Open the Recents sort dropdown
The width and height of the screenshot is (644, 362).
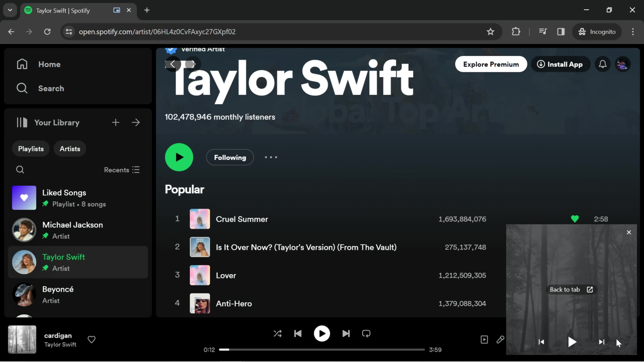[122, 170]
